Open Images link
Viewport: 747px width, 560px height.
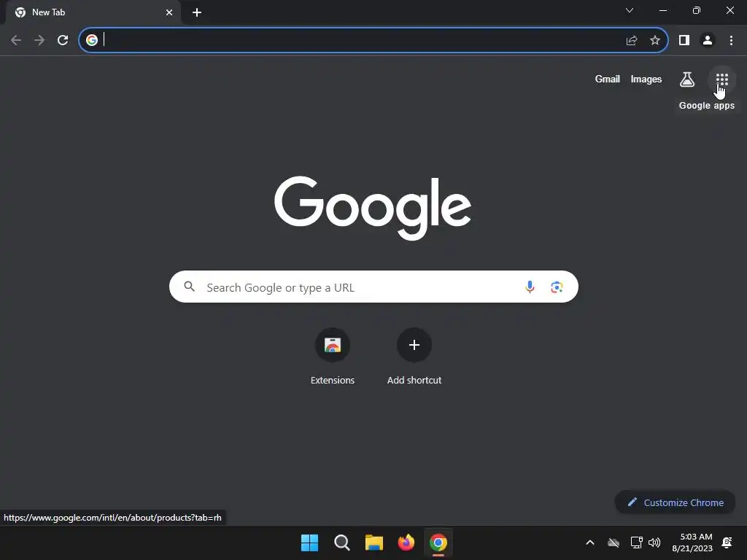coord(646,79)
